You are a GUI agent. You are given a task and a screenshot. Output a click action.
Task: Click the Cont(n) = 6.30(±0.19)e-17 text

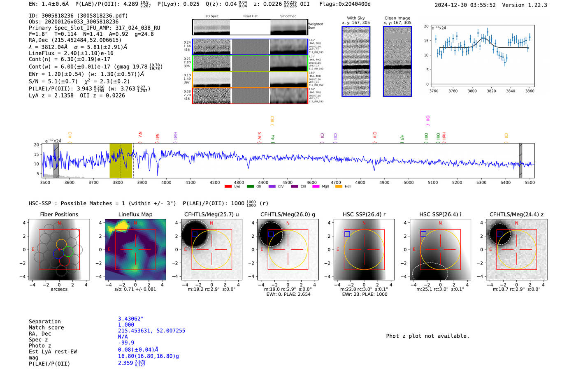[70, 59]
